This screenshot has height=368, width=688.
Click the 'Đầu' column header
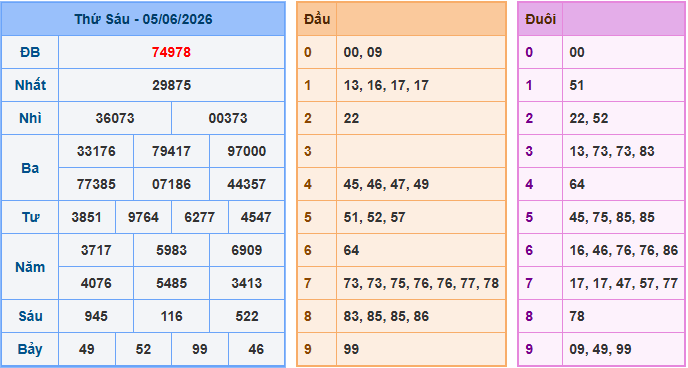point(317,19)
